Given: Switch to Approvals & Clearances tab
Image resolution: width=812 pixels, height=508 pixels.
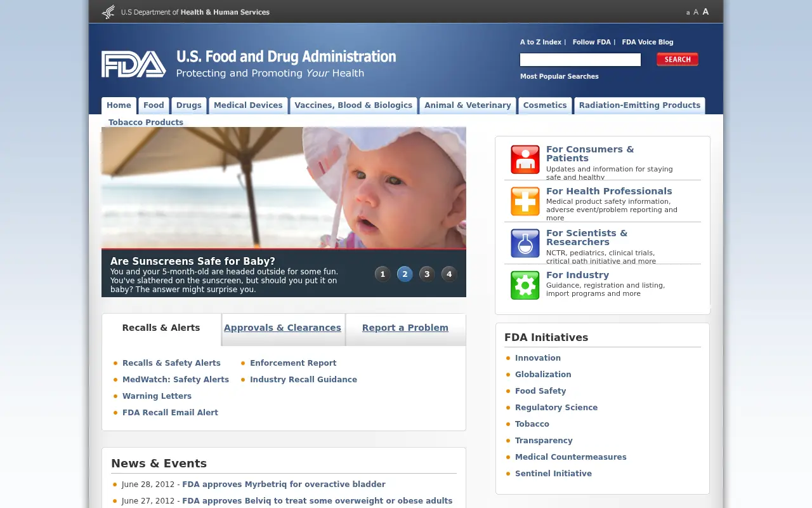Looking at the screenshot, I should click(282, 328).
